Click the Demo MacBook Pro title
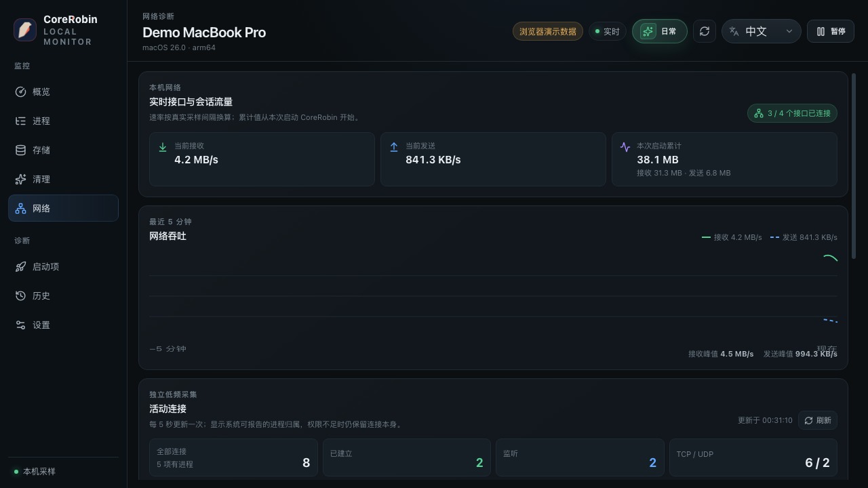Screen dimensions: 868x488 [204, 32]
